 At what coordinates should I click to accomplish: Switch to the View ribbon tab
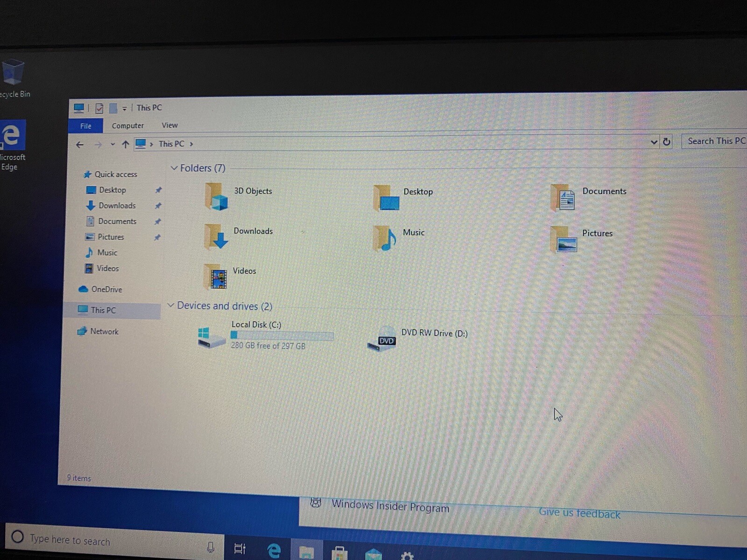point(169,125)
